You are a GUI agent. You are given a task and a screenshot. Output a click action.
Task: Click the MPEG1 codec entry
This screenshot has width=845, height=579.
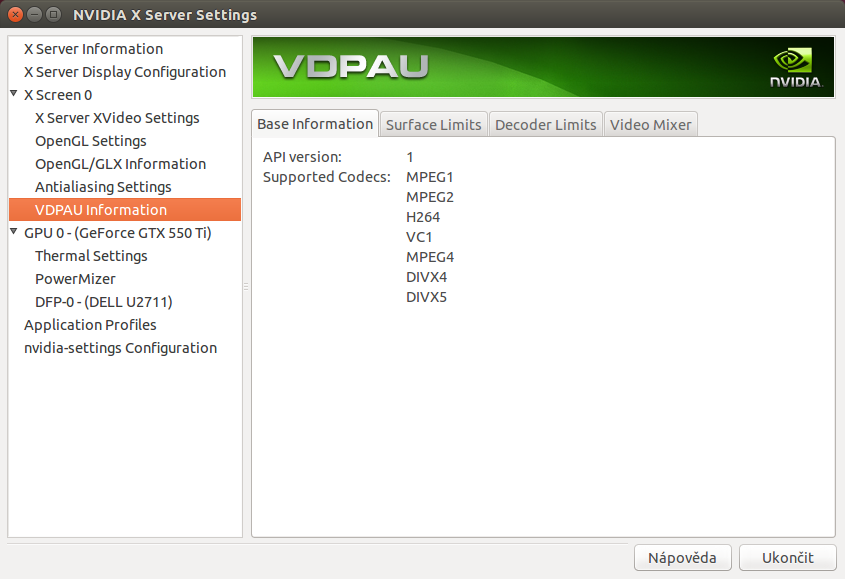(x=430, y=177)
